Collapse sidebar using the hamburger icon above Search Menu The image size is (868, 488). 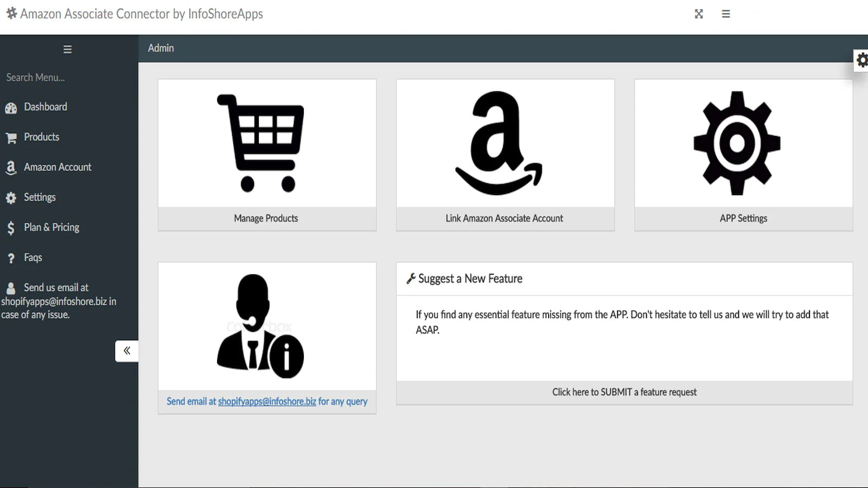(x=67, y=49)
